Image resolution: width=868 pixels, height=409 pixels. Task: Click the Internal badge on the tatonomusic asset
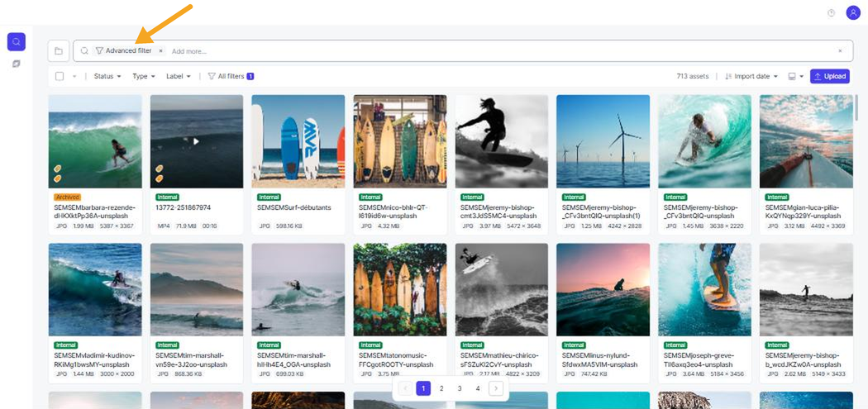[370, 345]
